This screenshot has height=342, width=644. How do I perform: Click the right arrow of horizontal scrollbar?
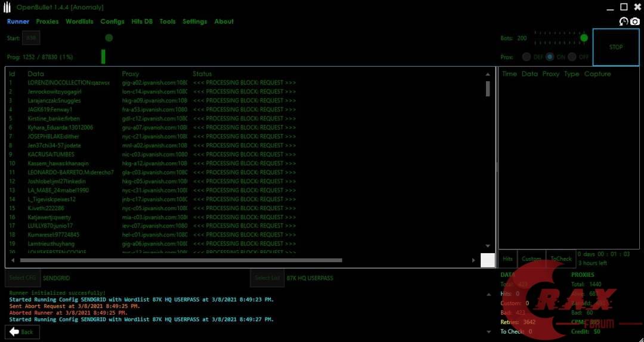tap(473, 260)
